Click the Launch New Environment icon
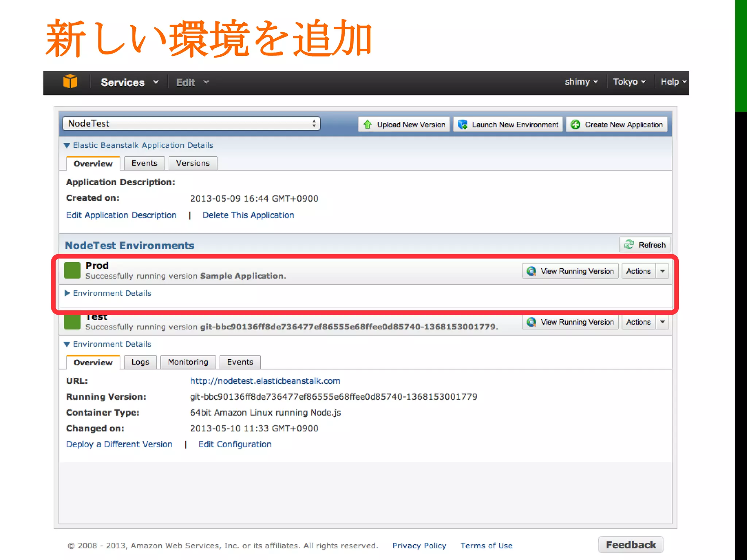The width and height of the screenshot is (747, 560). (462, 125)
